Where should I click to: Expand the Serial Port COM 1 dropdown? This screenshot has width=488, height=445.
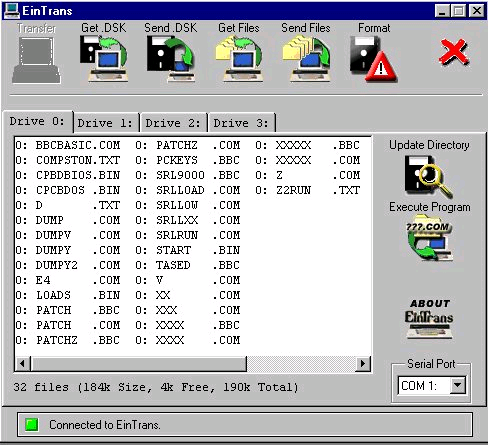[x=458, y=385]
